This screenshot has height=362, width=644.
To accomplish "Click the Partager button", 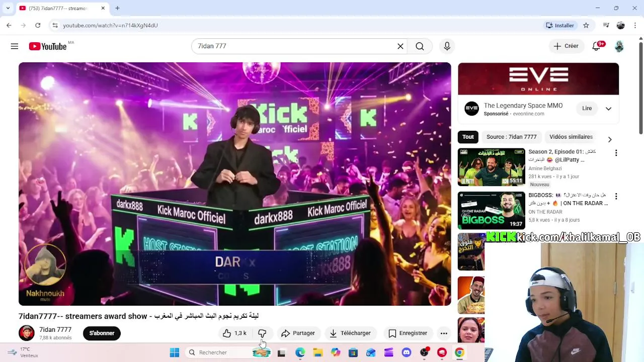I will tap(298, 333).
